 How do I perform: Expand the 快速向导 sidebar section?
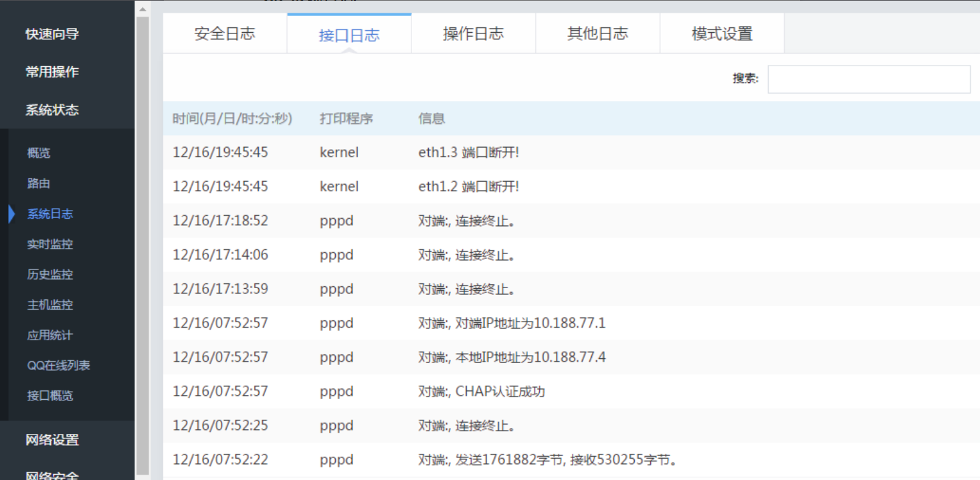[x=52, y=33]
